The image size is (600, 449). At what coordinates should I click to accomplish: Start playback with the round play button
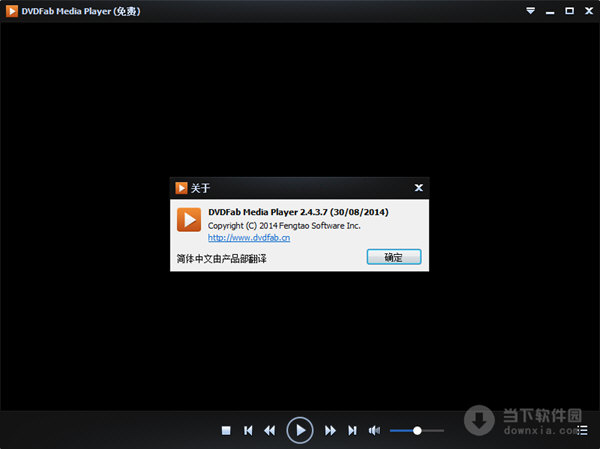[300, 430]
